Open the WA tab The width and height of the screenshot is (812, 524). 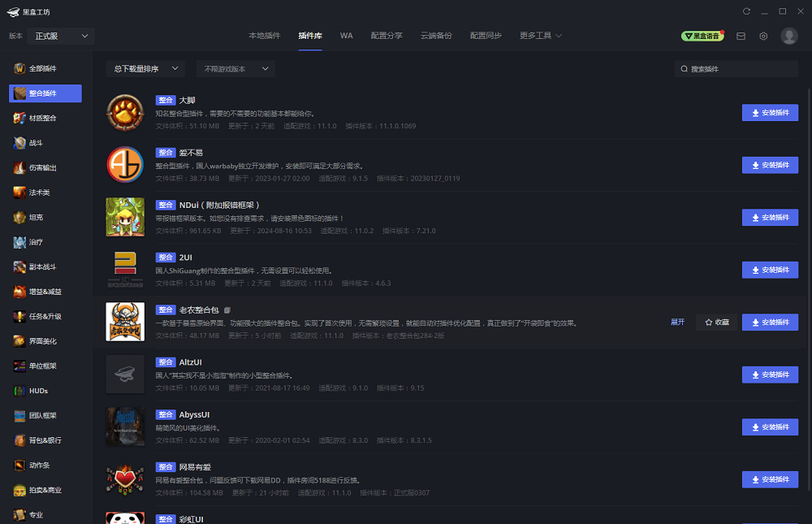(347, 36)
